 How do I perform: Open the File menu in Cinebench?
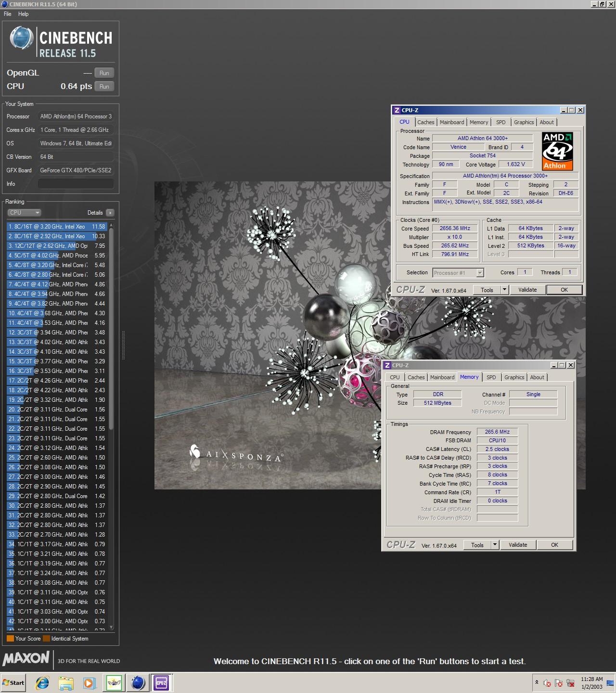click(8, 14)
